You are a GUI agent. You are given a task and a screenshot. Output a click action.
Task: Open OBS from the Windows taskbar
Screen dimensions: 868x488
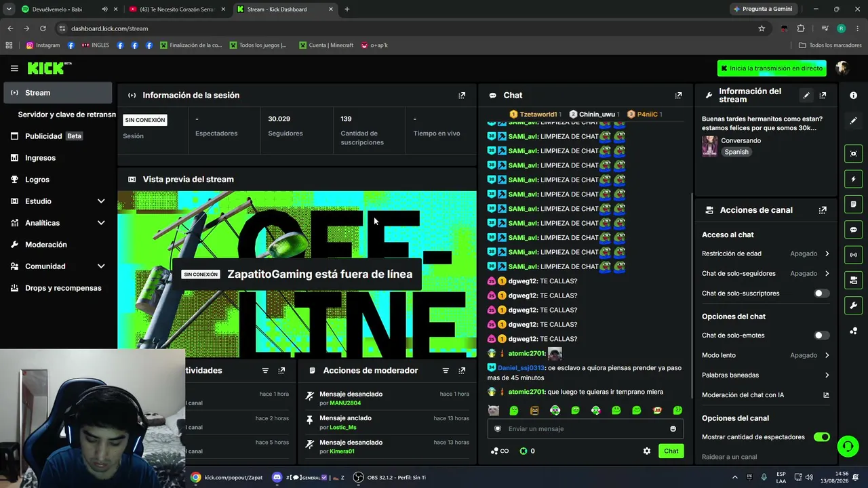coord(389,478)
